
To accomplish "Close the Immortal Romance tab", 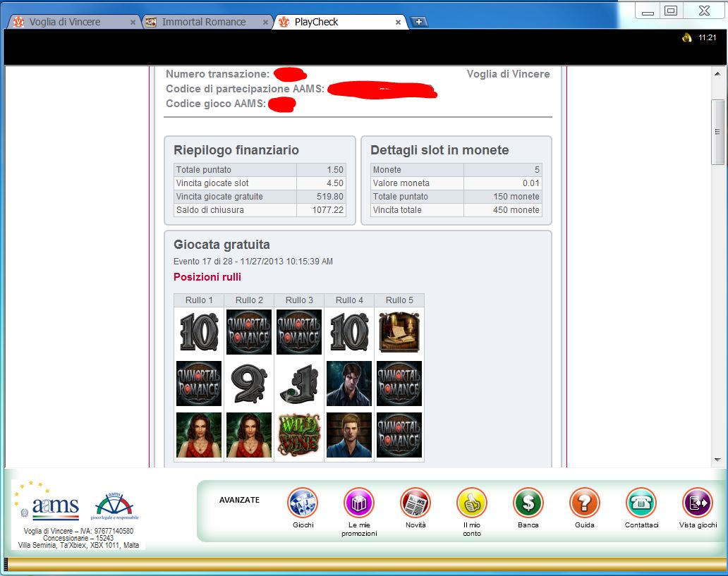I will 265,23.
